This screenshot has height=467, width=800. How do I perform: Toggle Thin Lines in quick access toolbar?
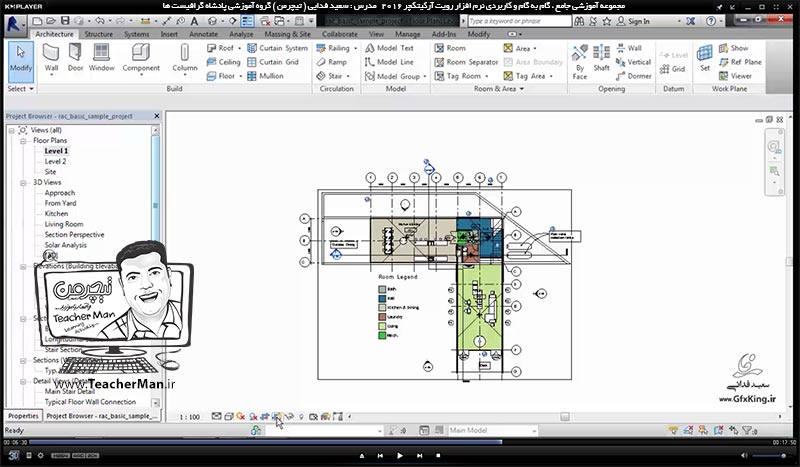247,21
